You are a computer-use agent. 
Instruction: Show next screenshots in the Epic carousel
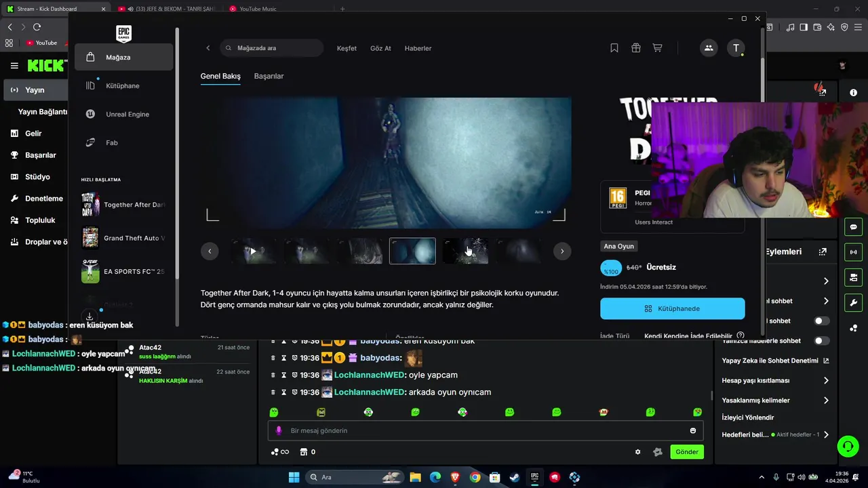[x=562, y=251]
